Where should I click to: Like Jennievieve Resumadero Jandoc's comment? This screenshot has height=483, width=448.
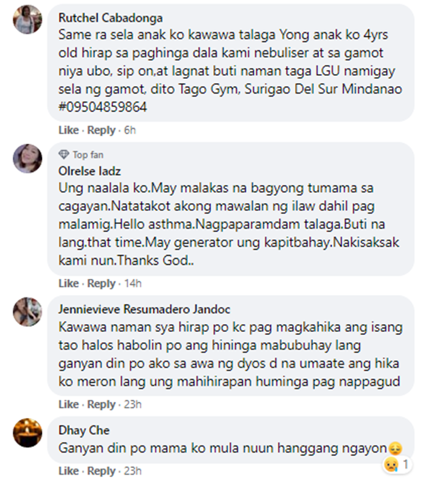[69, 404]
